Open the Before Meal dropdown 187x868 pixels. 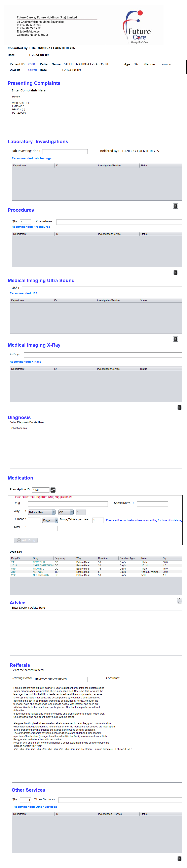coord(42,512)
